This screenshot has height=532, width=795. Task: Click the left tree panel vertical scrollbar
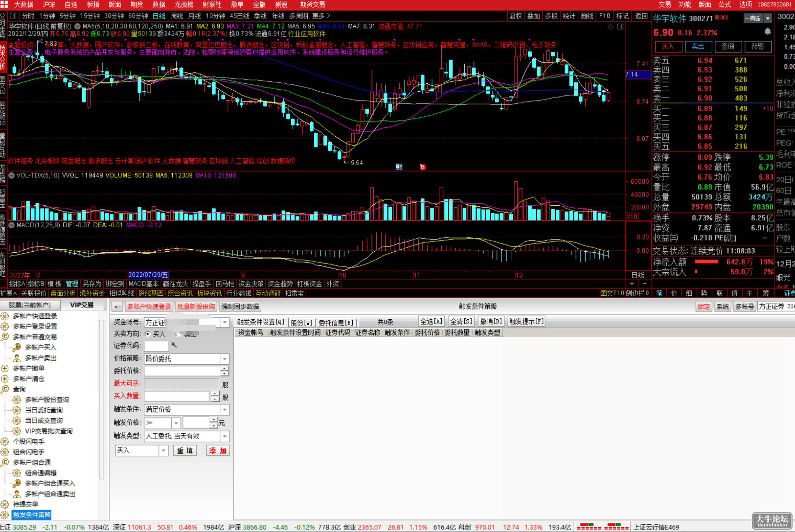coord(102,399)
